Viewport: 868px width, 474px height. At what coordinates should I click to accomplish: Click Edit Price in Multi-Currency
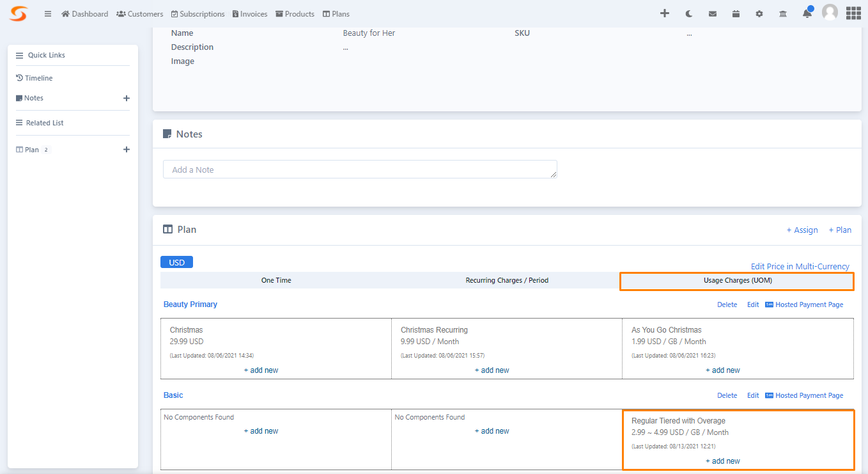pyautogui.click(x=800, y=266)
